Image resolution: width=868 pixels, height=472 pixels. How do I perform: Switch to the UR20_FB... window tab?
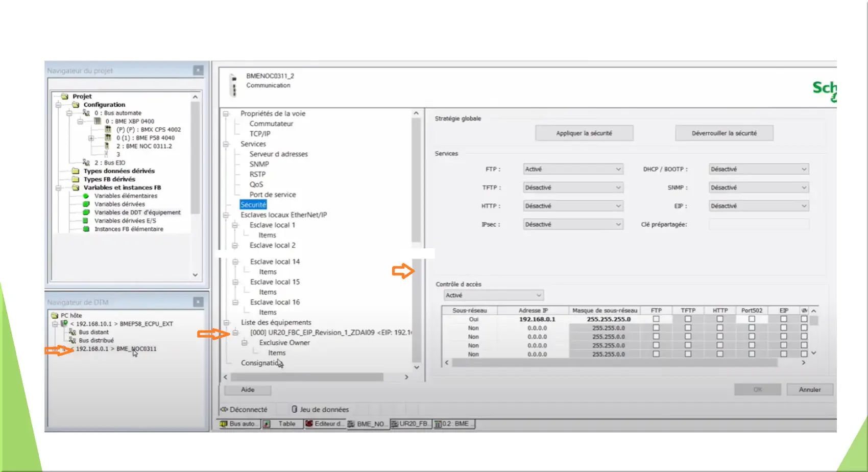click(411, 424)
